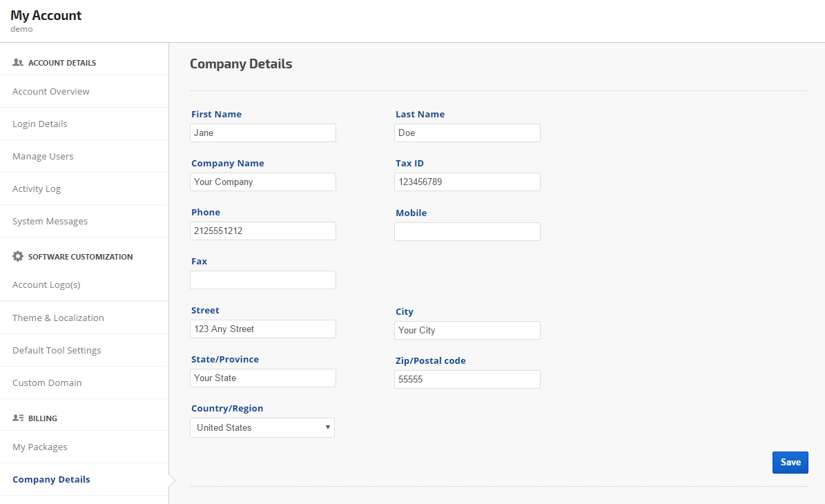Click the Software Customization gear icon
The image size is (825, 504).
click(x=18, y=256)
